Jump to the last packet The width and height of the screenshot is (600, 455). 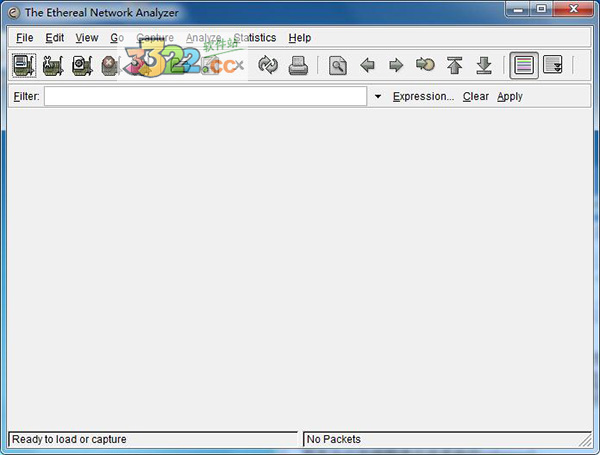(484, 65)
